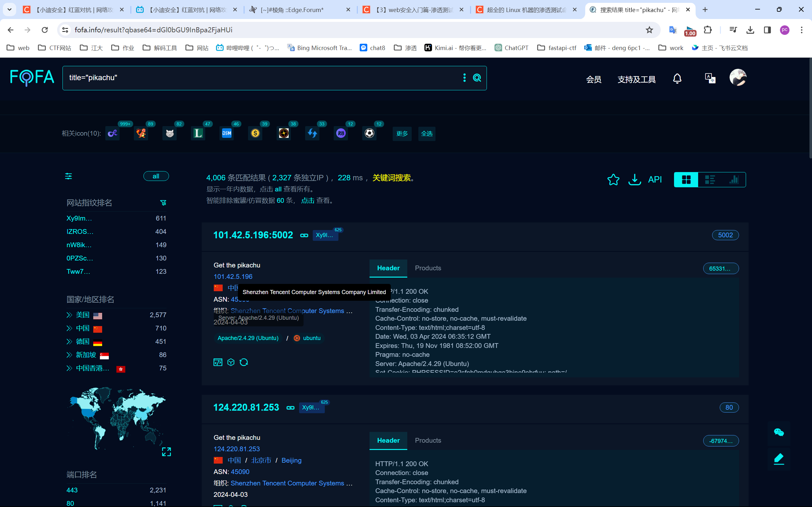Viewport: 812px width, 507px height.
Task: Open the notification bell icon
Action: [x=677, y=79]
